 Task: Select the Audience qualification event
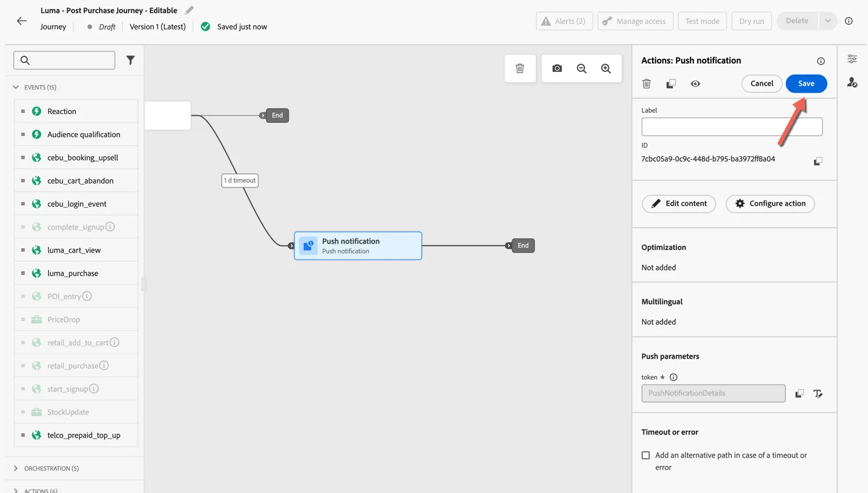click(76, 134)
